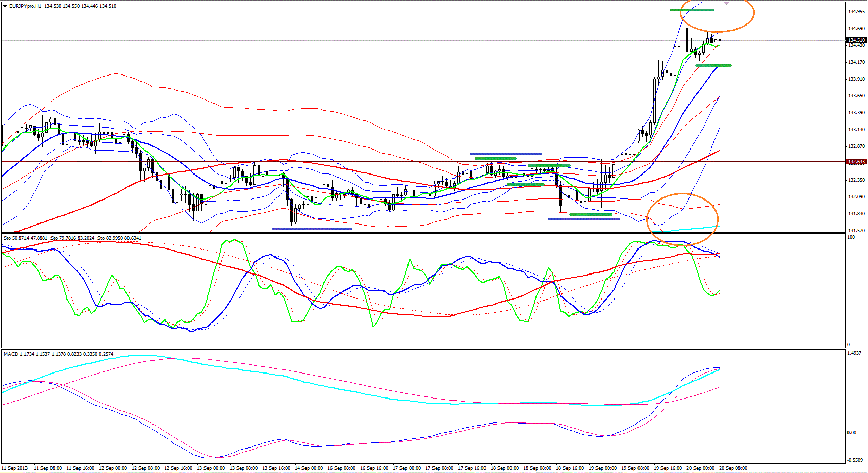Select the blue line under the 14 Sep low

[312, 229]
